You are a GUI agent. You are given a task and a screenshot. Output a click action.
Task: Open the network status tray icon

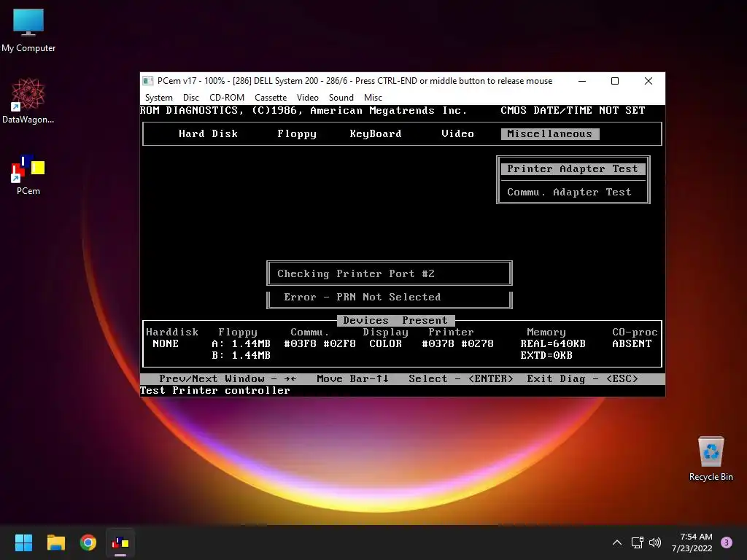point(637,542)
